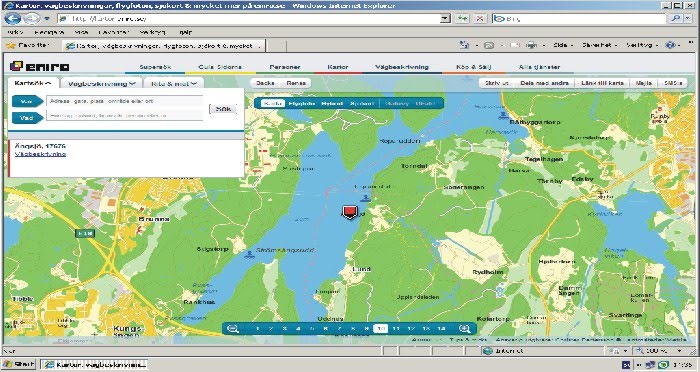This screenshot has width=700, height=372.
Task: Switch map to Sjökort view
Action: 362,104
